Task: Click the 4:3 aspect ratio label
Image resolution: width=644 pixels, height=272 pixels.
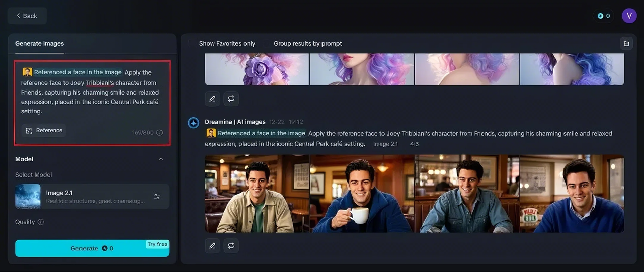Action: click(x=414, y=144)
